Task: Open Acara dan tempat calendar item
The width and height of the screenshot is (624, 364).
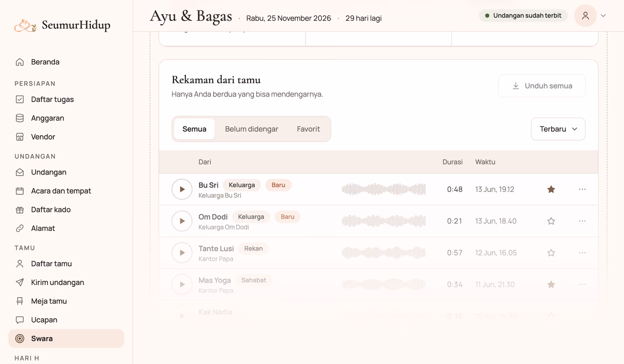Action: [66, 191]
